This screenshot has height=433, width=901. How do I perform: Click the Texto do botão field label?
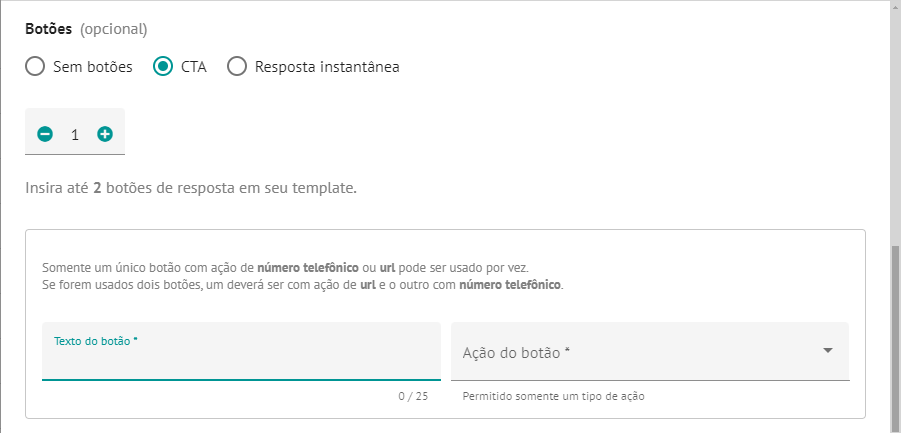(96, 341)
